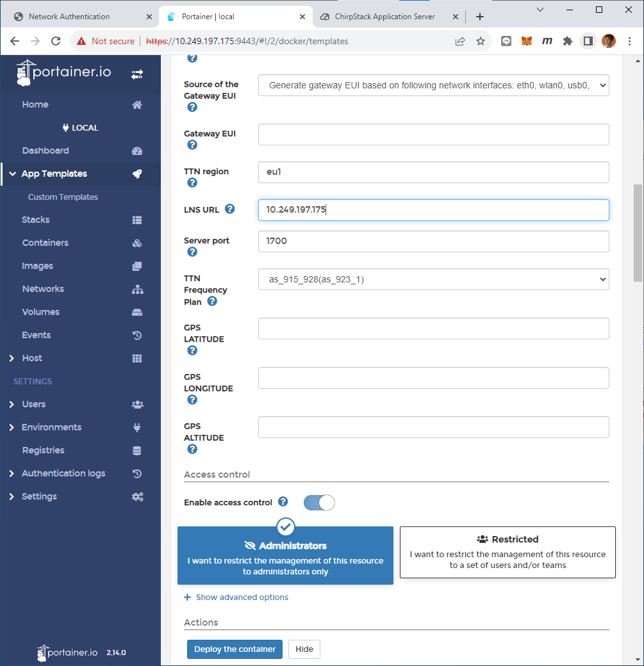Click the Images clone icon

pyautogui.click(x=137, y=266)
